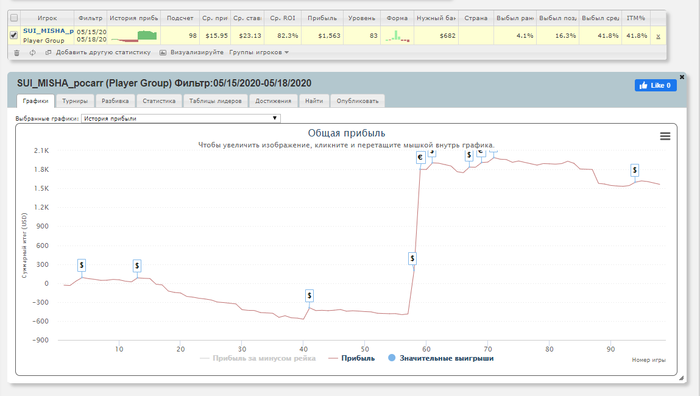Toggle the select-all header checkbox
Image resolution: width=700 pixels, height=396 pixels.
click(x=14, y=18)
